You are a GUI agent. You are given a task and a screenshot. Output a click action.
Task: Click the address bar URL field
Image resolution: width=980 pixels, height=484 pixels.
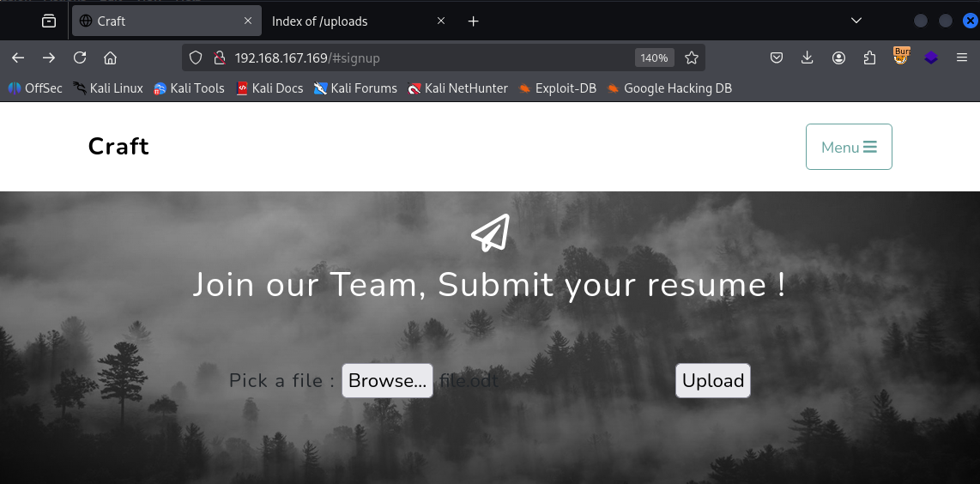(x=429, y=57)
